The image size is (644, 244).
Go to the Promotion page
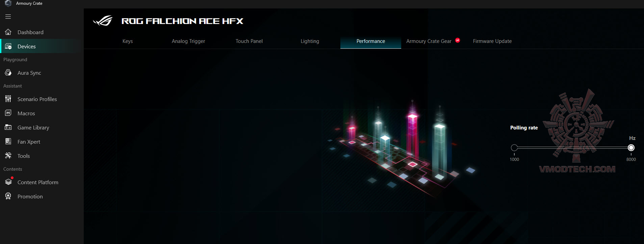pyautogui.click(x=42, y=196)
